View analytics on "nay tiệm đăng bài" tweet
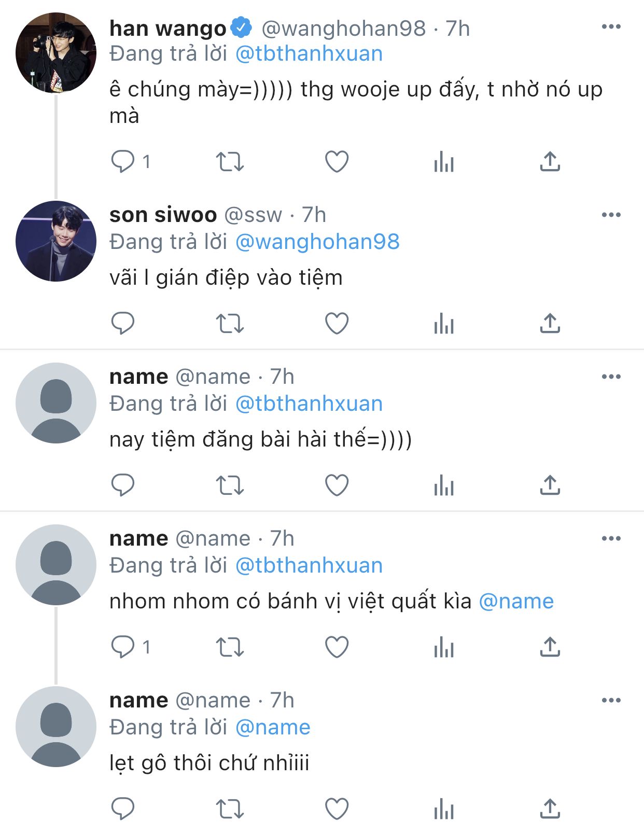 444,485
